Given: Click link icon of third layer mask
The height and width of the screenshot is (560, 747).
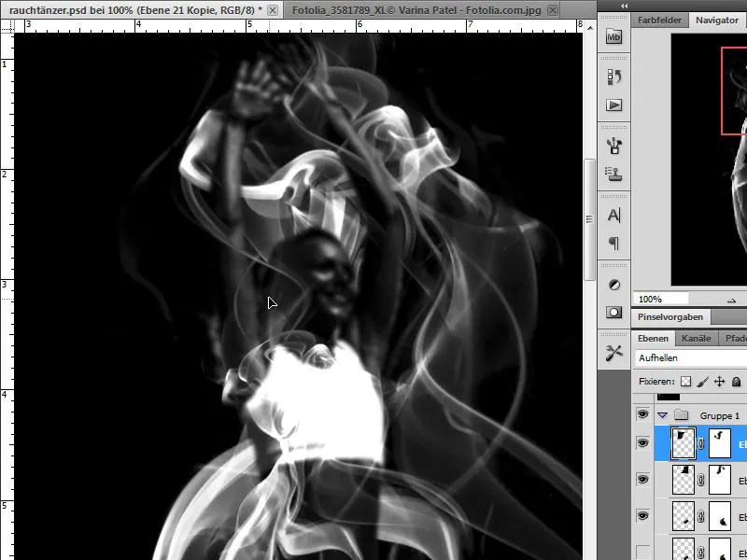Looking at the screenshot, I should click(x=701, y=516).
